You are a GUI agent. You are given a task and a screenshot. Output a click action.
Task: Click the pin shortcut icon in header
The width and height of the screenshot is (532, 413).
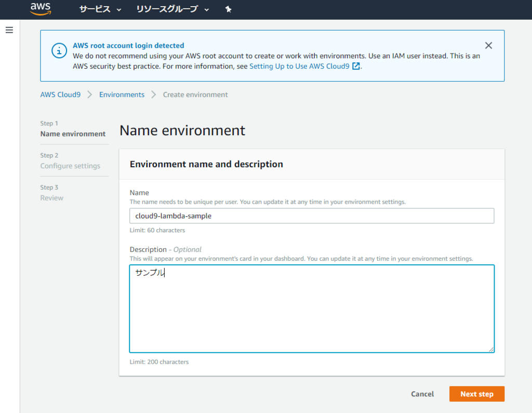[x=229, y=9]
